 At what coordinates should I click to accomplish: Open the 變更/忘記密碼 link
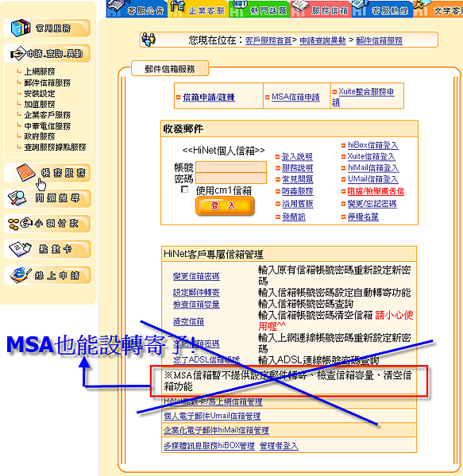[372, 204]
